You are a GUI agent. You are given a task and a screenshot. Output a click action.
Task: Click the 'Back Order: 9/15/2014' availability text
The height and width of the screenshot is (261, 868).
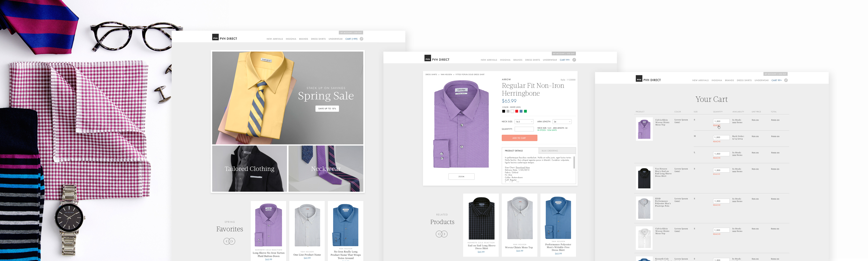(738, 137)
